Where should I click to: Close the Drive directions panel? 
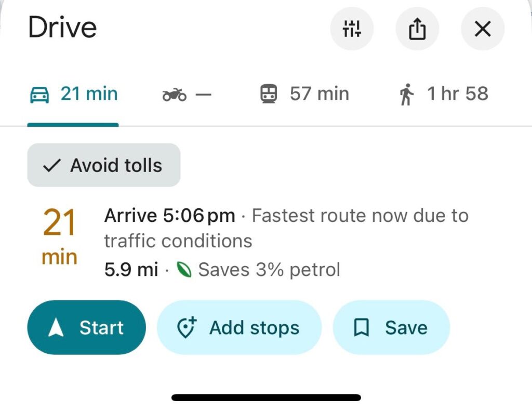pos(483,29)
